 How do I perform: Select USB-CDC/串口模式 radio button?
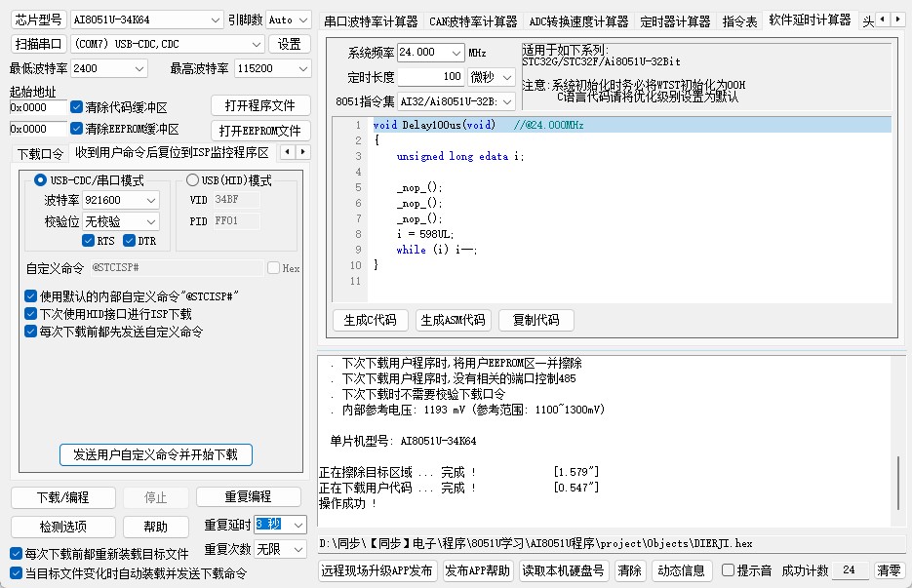[40, 180]
